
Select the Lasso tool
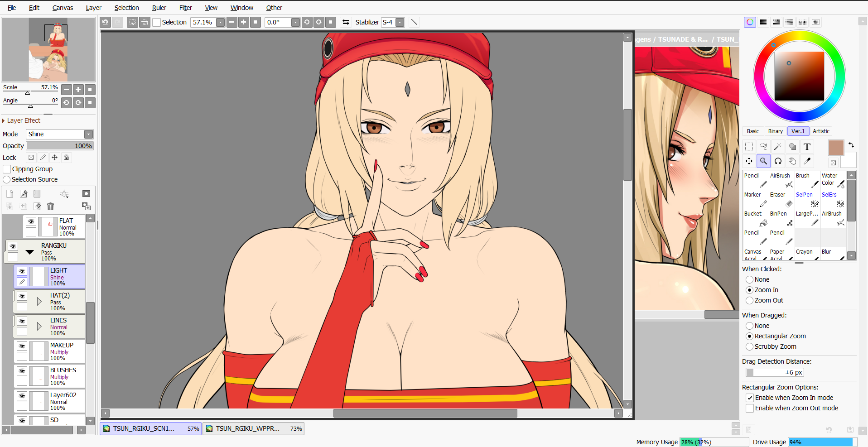[763, 146]
